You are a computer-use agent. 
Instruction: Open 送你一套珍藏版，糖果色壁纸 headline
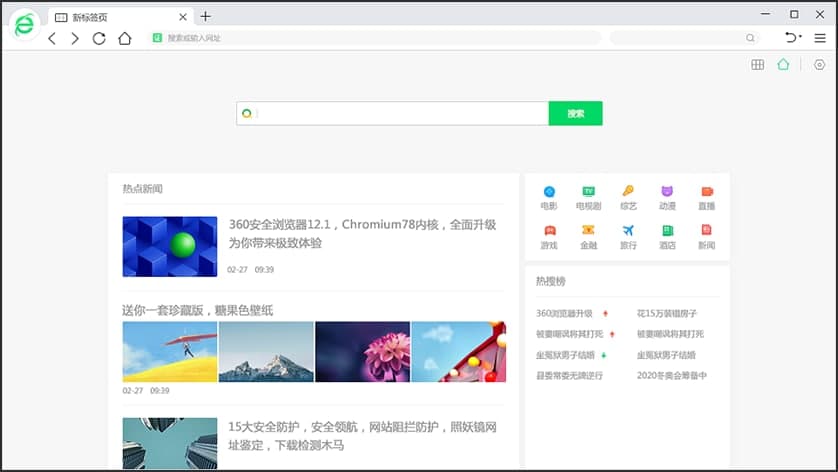pos(197,310)
